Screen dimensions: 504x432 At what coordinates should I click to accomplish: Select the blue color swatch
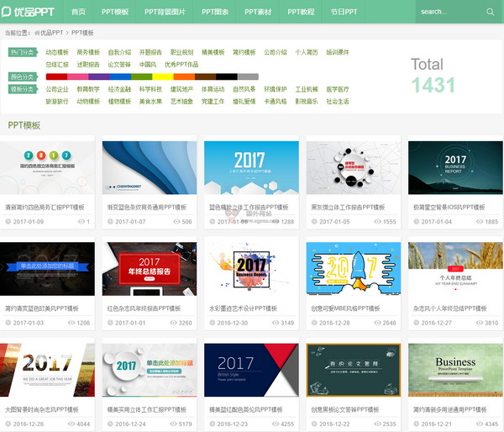tap(120, 76)
